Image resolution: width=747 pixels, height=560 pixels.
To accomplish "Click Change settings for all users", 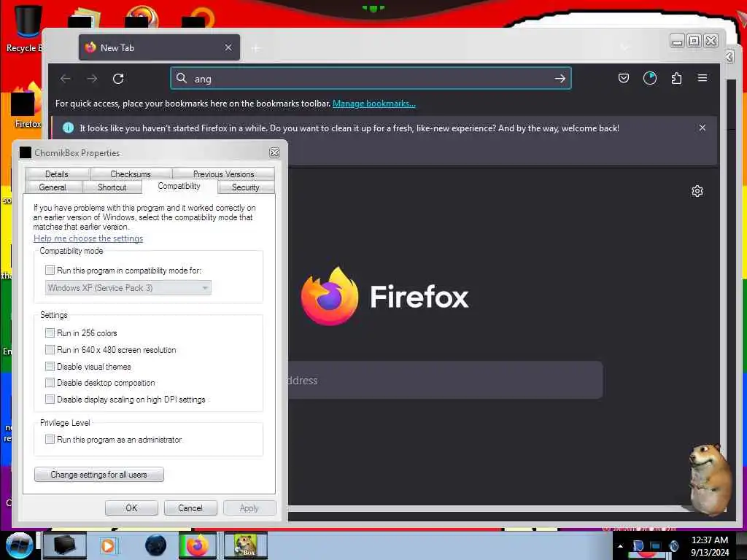I will click(99, 474).
